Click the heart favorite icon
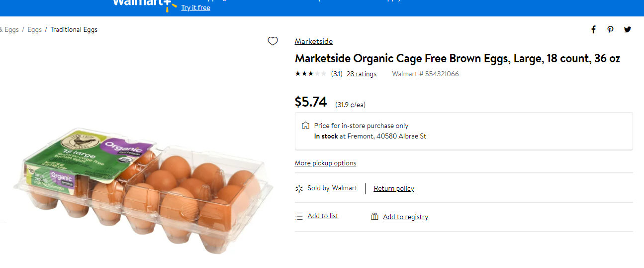This screenshot has height=268, width=644. coord(273,41)
